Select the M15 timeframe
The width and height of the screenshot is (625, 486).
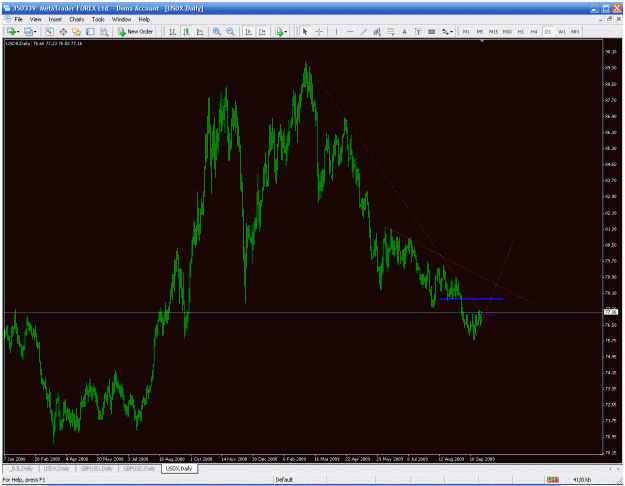point(493,31)
